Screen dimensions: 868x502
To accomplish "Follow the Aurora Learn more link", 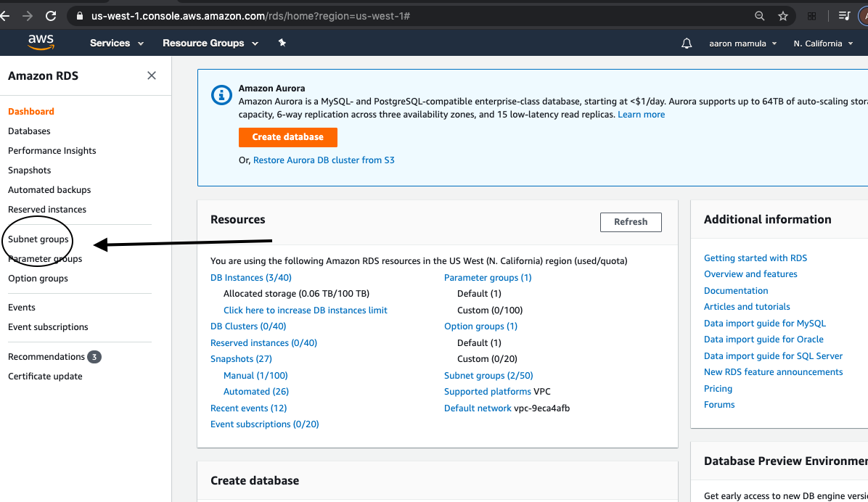I will [641, 115].
